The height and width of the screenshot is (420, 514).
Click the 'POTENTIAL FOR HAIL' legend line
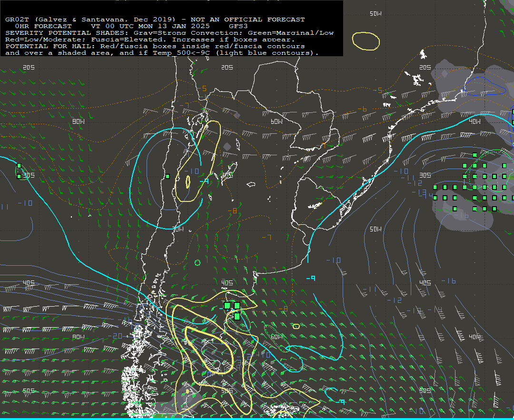tap(155, 46)
